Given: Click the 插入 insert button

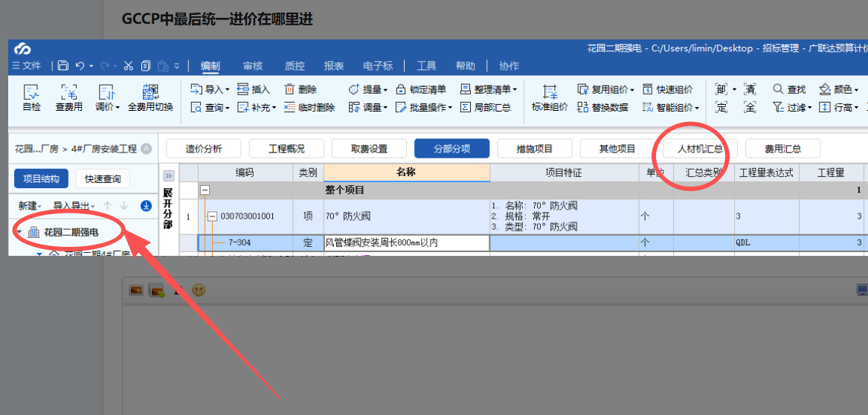Looking at the screenshot, I should 254,89.
